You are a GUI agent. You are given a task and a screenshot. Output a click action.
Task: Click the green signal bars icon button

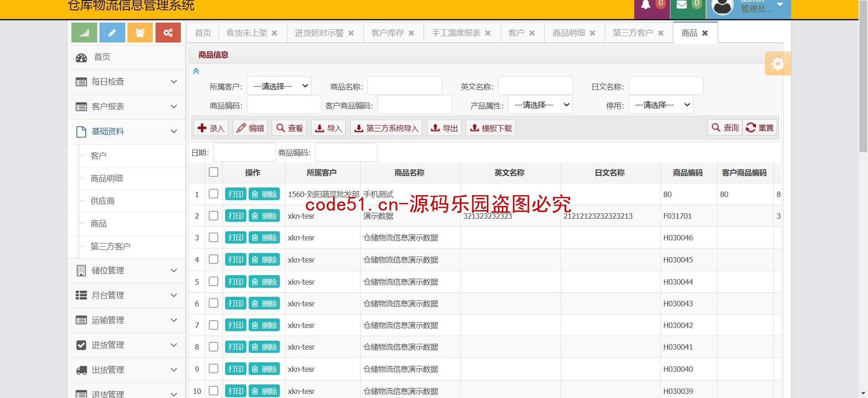84,33
